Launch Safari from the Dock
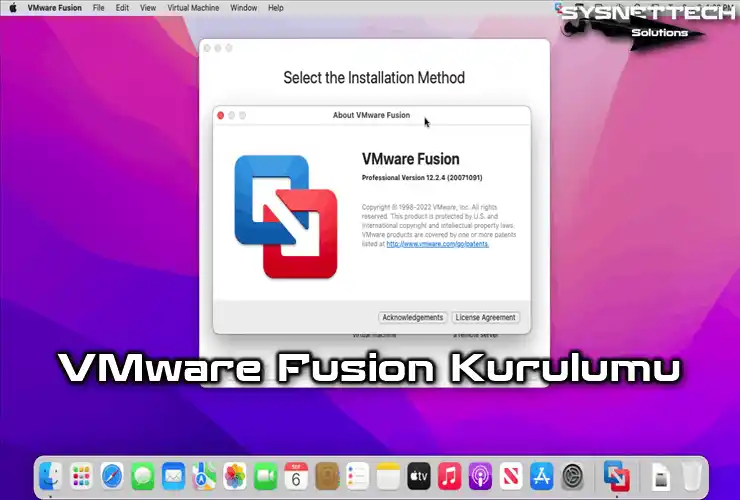Image resolution: width=740 pixels, height=500 pixels. (112, 475)
